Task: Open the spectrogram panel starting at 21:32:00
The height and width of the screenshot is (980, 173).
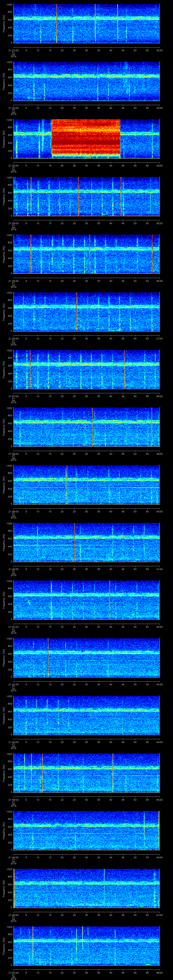Action: coord(86,81)
